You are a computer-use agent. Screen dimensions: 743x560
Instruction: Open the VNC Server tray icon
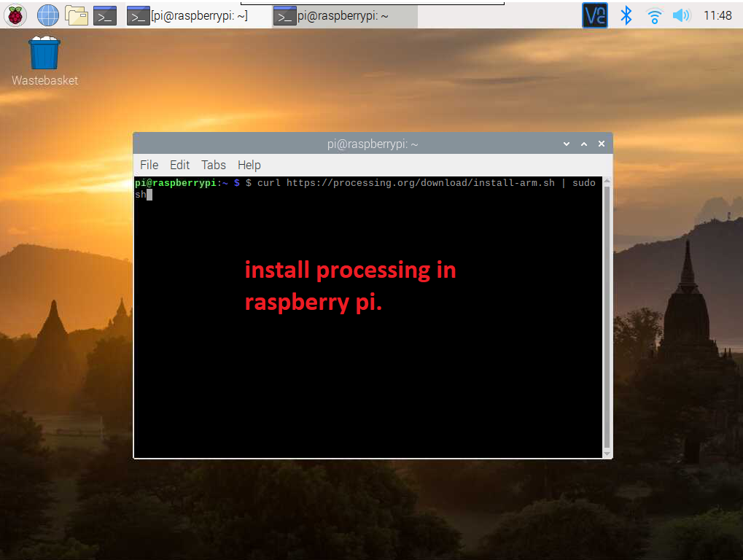[x=595, y=15]
